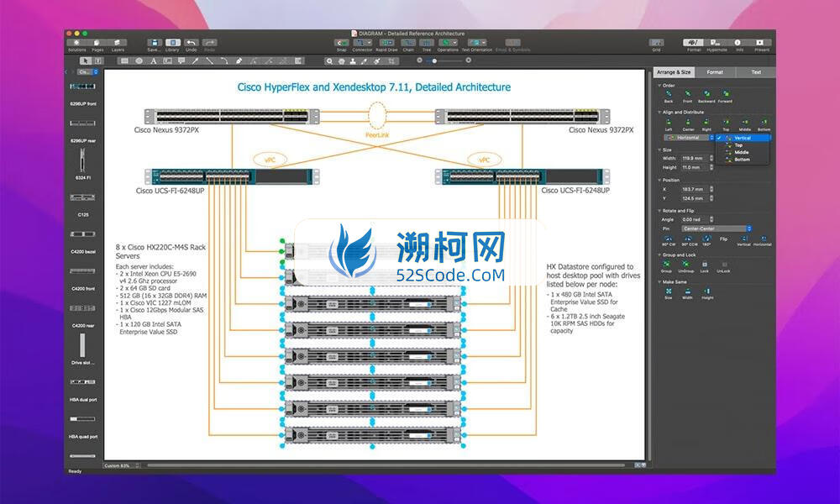Viewport: 840px width, 504px height.
Task: Rotate selection 90° CW
Action: 668,239
